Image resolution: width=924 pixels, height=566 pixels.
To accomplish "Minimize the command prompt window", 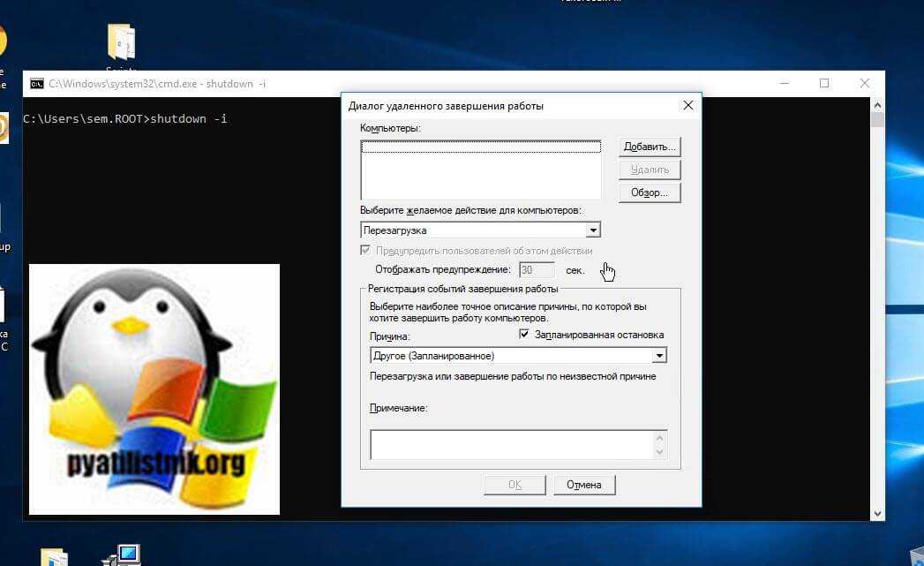I will (x=785, y=84).
